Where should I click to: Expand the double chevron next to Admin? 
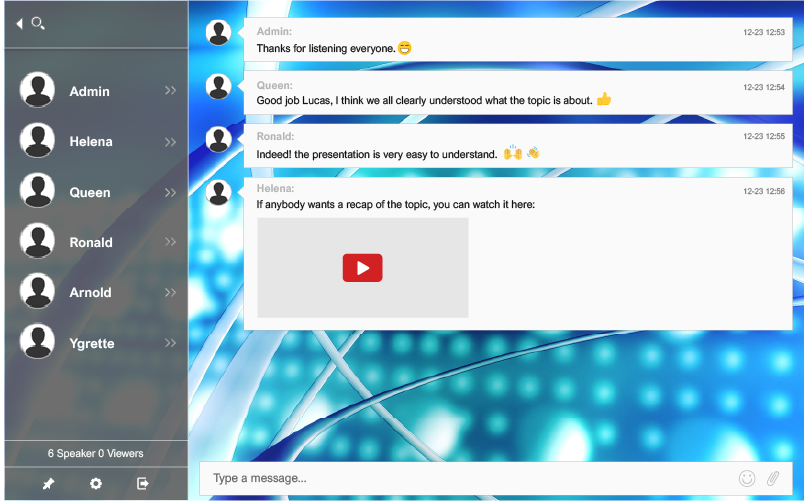(170, 91)
